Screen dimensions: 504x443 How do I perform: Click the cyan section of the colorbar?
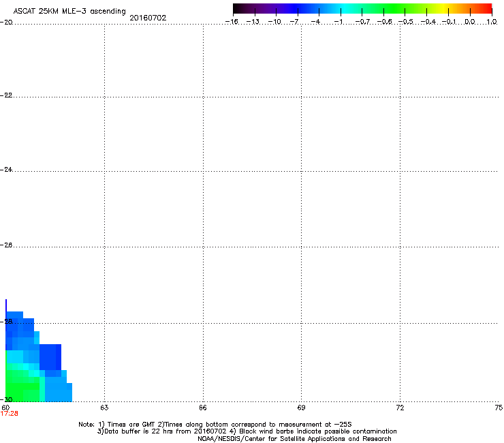pos(345,9)
